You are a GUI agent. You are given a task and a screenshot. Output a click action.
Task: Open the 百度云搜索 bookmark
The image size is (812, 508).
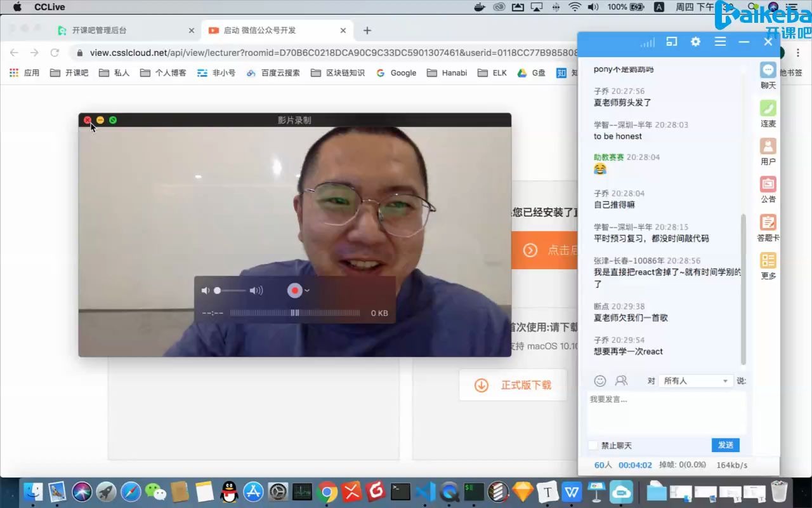[x=273, y=73]
